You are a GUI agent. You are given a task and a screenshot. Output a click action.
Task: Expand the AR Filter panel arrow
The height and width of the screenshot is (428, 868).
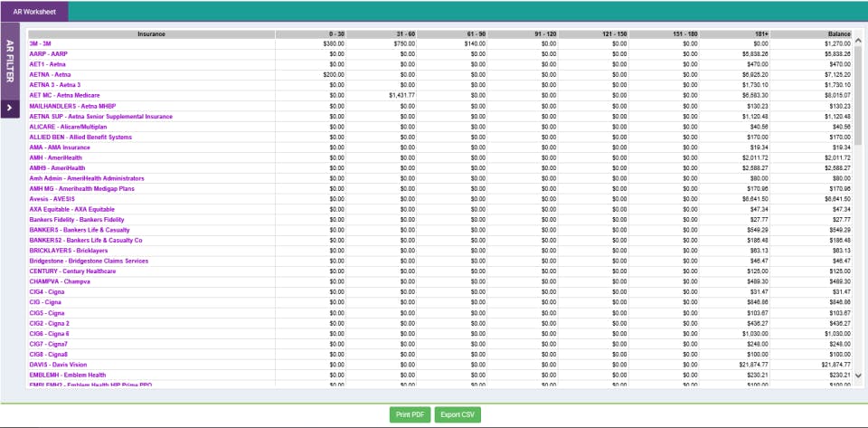tap(10, 109)
